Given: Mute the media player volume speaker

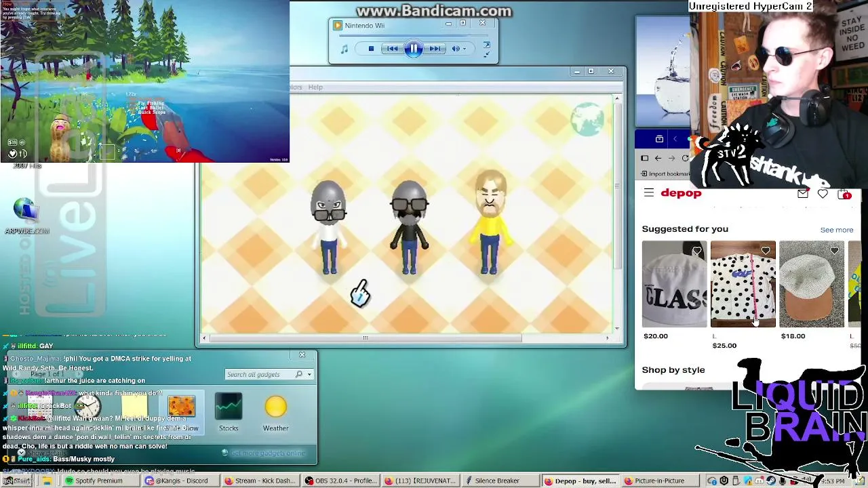Looking at the screenshot, I should (x=456, y=49).
